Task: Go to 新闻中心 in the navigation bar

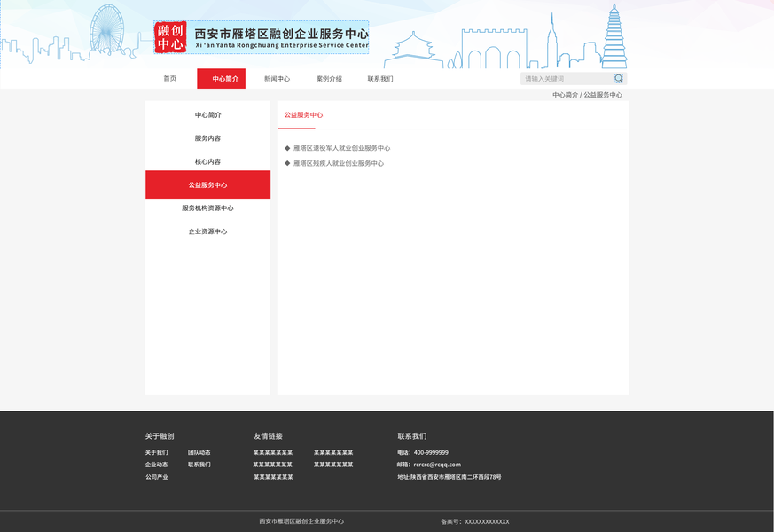Action: pyautogui.click(x=277, y=78)
